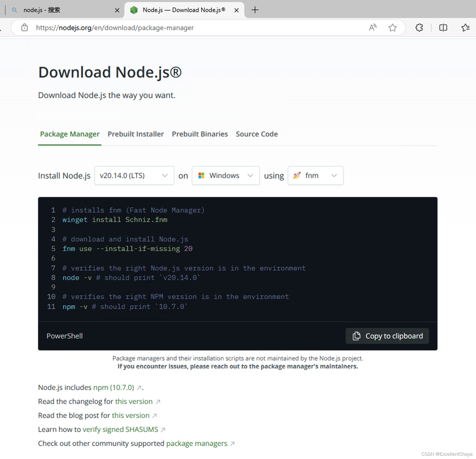
Task: Open the Windows platform dropdown
Action: [226, 175]
